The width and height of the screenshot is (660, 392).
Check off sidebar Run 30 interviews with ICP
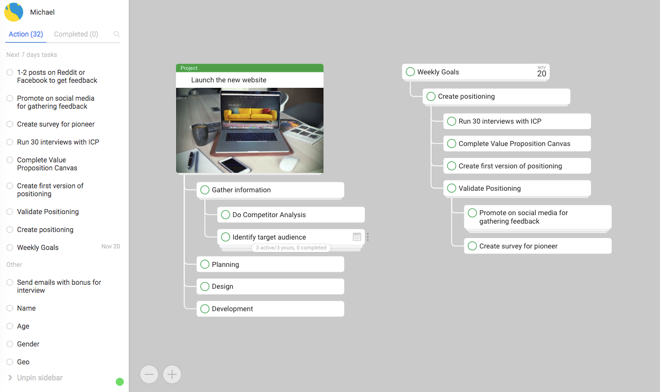(9, 142)
